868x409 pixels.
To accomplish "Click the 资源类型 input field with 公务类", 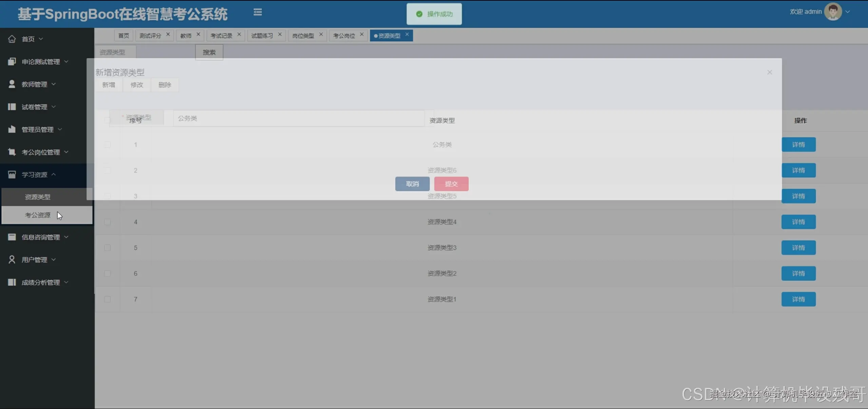I will [x=298, y=118].
